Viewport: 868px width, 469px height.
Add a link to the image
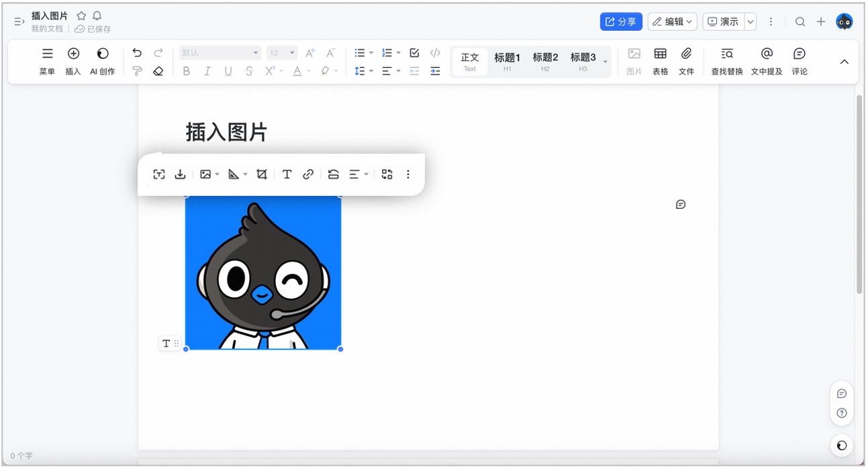[x=308, y=174]
